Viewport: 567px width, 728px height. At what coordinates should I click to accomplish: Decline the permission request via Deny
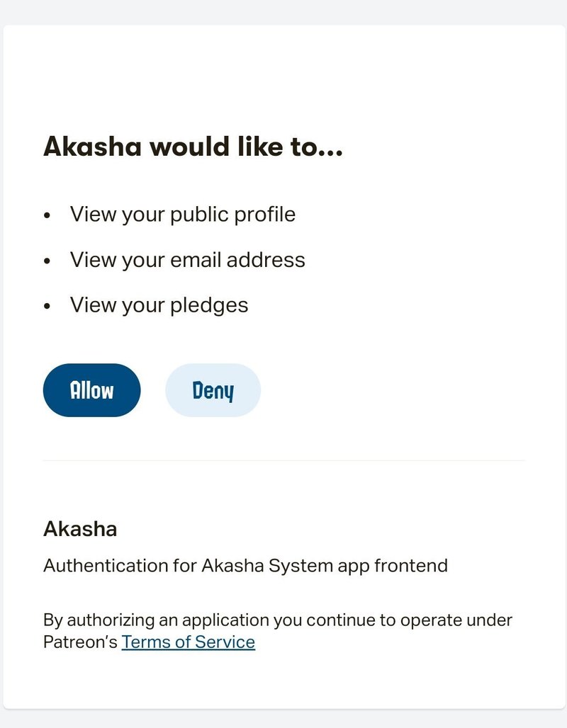coord(213,389)
